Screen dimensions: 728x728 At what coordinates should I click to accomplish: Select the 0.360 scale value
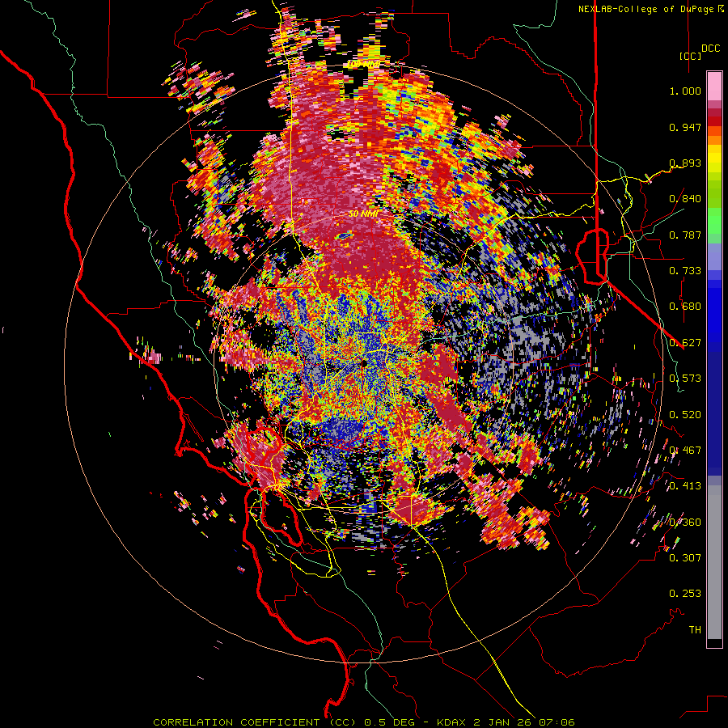pos(685,523)
